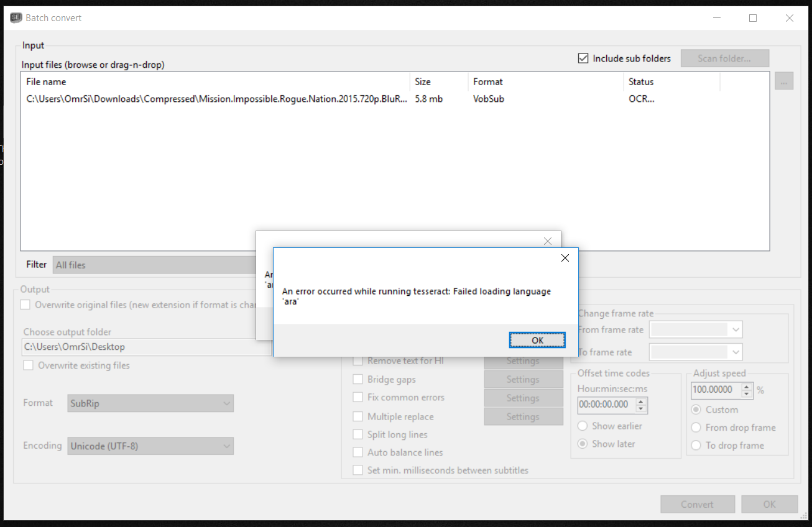The height and width of the screenshot is (527, 812).
Task: Click the offset time code up stepper
Action: 641,401
